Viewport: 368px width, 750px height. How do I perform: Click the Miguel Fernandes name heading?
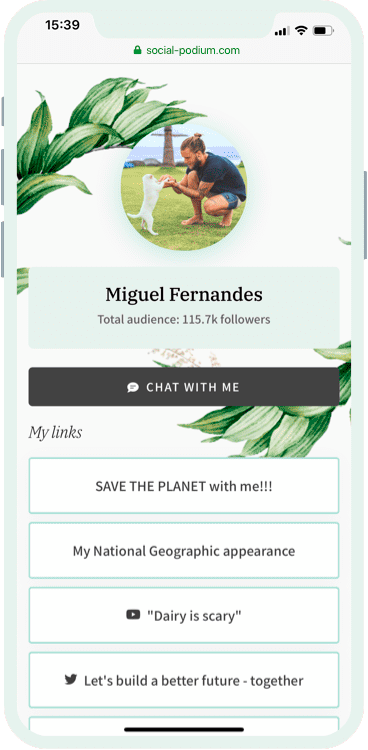184,294
